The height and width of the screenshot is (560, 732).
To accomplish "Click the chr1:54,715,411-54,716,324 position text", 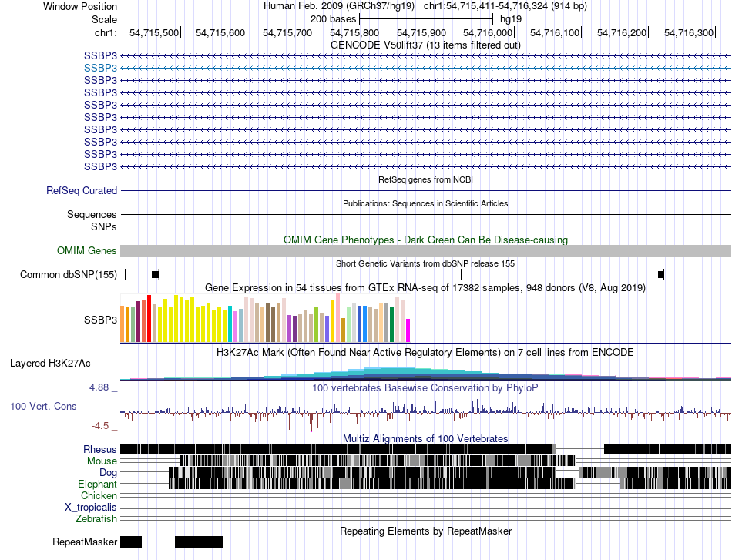I will tap(505, 6).
